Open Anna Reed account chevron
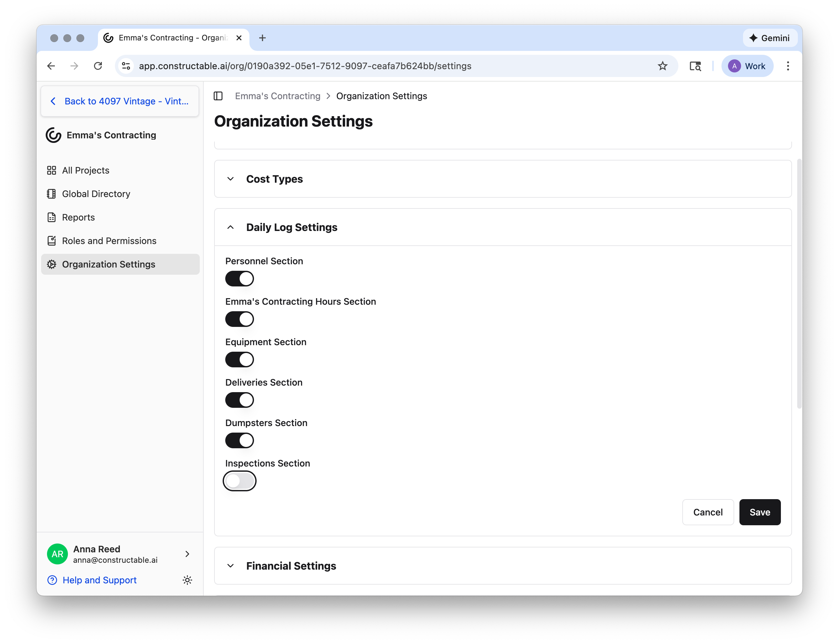 (187, 554)
